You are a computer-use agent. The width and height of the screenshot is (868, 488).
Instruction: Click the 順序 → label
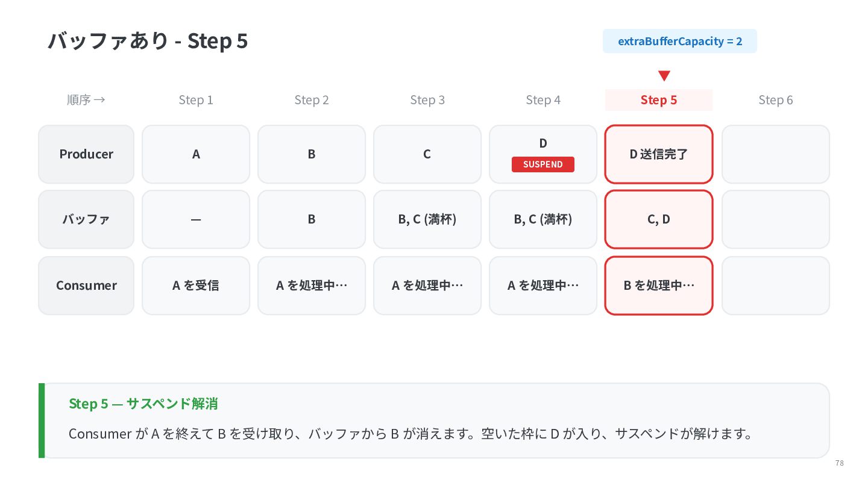click(x=86, y=100)
